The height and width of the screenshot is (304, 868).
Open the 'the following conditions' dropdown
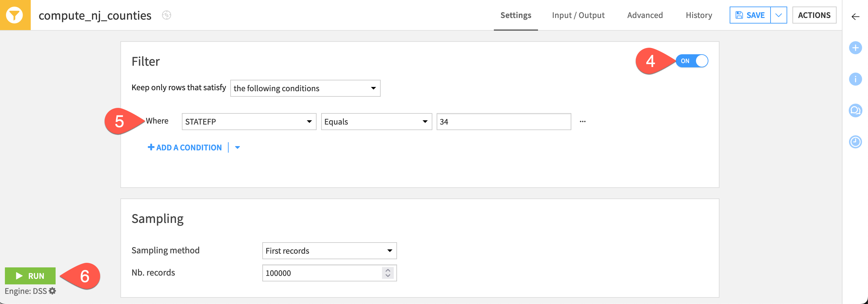click(x=305, y=88)
